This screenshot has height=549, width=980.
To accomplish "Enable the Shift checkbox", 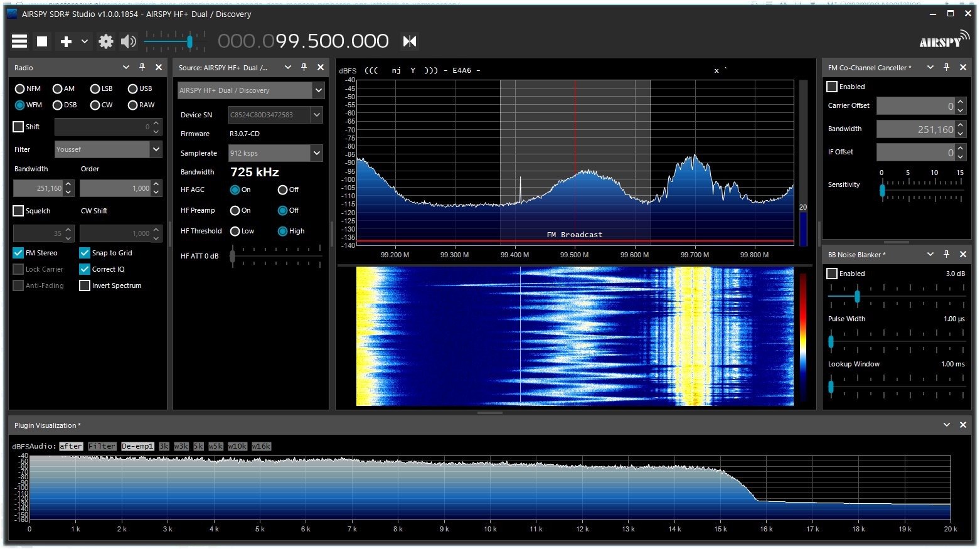I will pos(18,127).
